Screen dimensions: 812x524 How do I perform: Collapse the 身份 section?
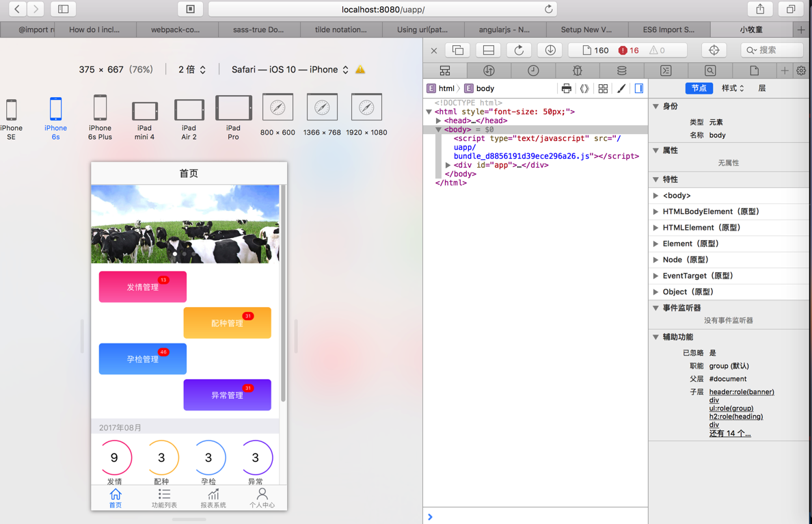pos(655,106)
